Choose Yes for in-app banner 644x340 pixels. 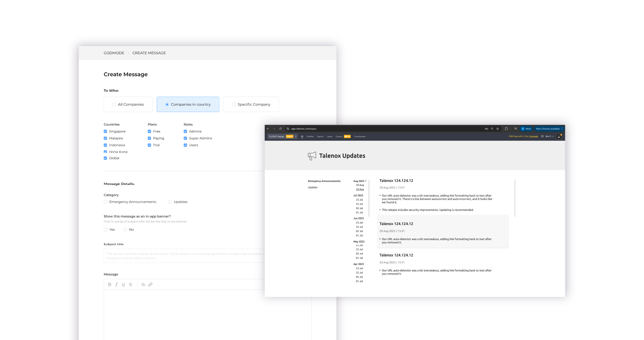click(x=106, y=230)
